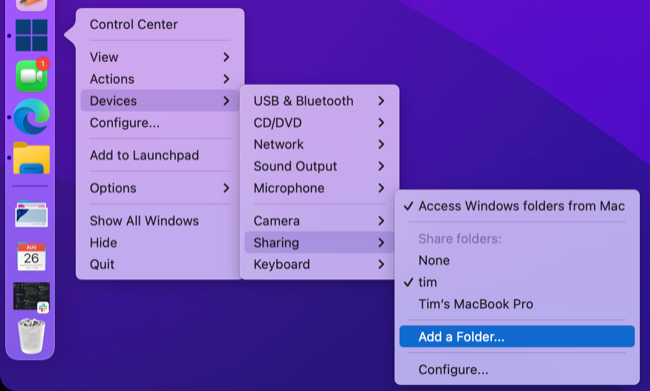Viewport: 650px width, 391px height.
Task: Click the partially visible top Dock app
Action: coord(32,5)
